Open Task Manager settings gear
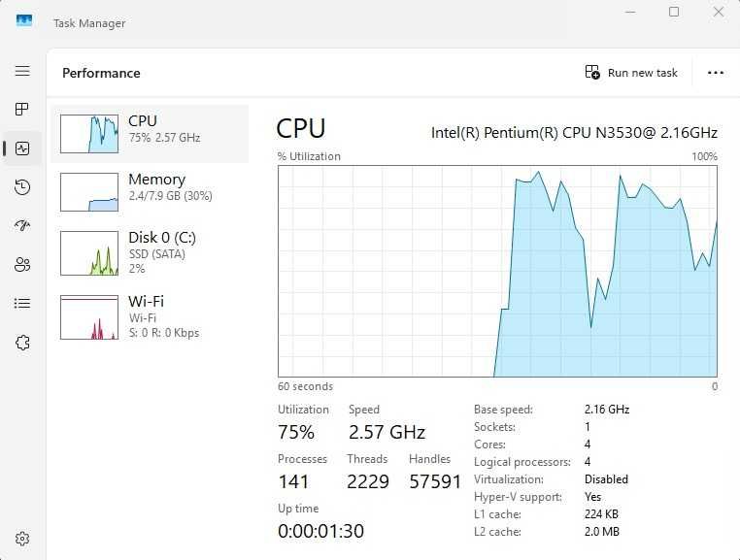Screen dimensions: 740x560 click(22, 539)
